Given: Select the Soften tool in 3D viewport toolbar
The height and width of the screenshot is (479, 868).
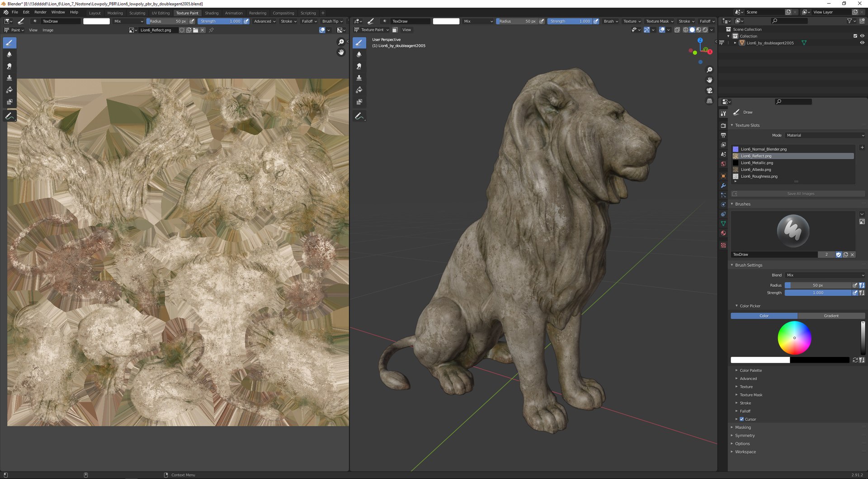Looking at the screenshot, I should (x=359, y=54).
